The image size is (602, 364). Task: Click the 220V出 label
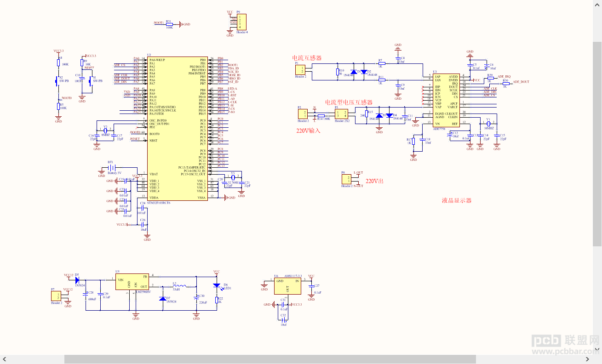click(374, 181)
